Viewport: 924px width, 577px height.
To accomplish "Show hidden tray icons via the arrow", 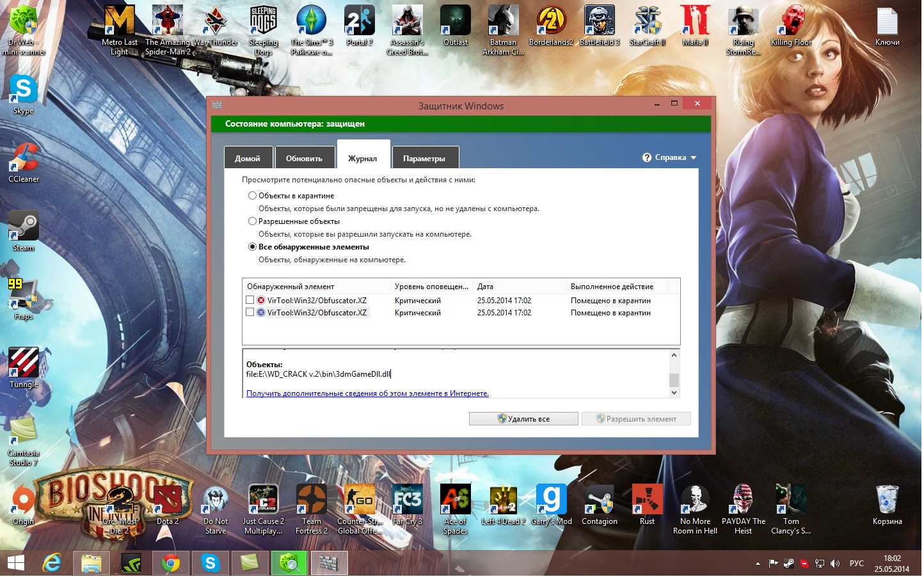I will click(x=758, y=564).
